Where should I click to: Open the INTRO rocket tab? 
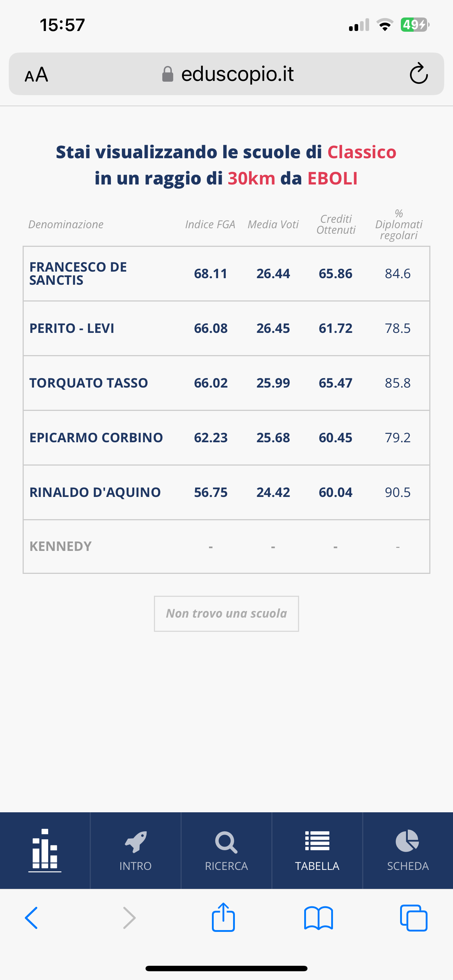tap(136, 851)
